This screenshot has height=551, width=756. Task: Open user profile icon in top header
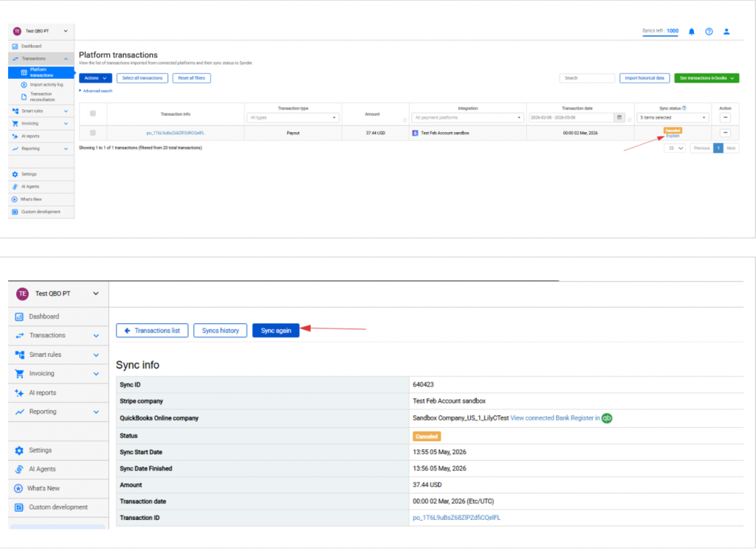coord(726,31)
